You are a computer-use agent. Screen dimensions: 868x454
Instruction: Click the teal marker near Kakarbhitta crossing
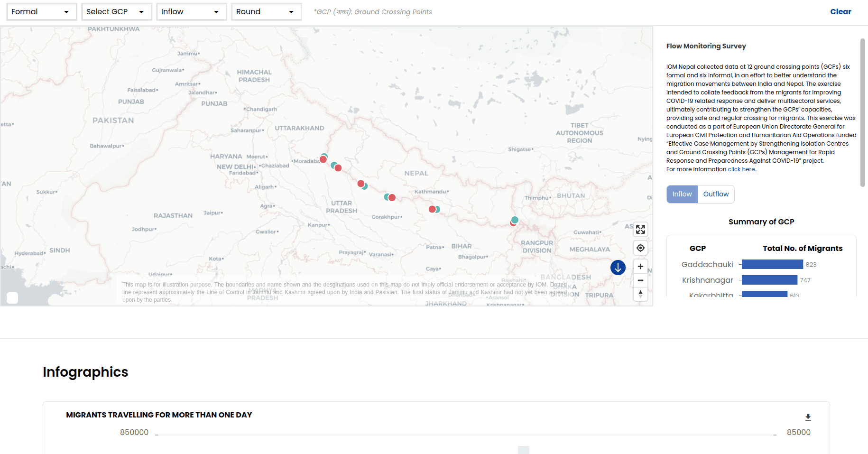[x=515, y=220]
